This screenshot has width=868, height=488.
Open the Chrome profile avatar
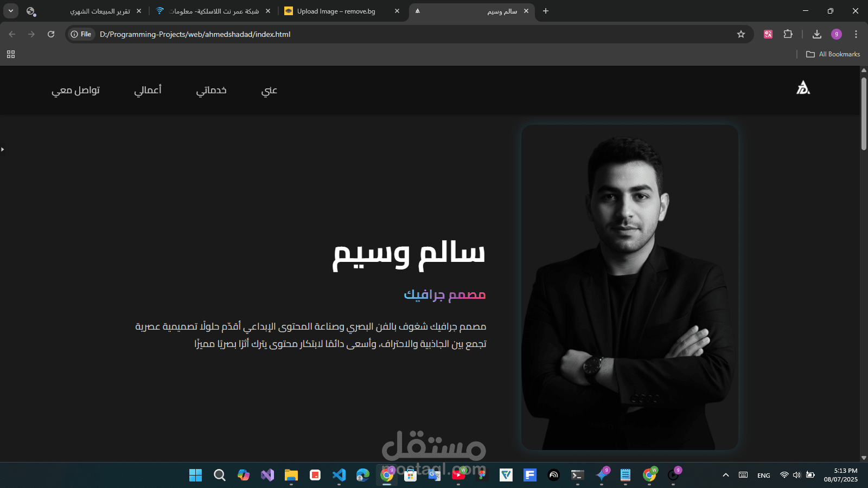point(837,34)
